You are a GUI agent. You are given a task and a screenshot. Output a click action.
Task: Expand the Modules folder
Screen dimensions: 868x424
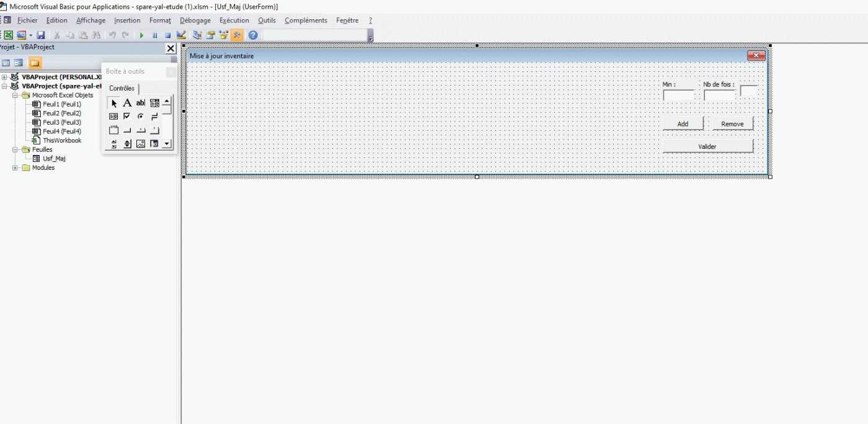click(15, 168)
